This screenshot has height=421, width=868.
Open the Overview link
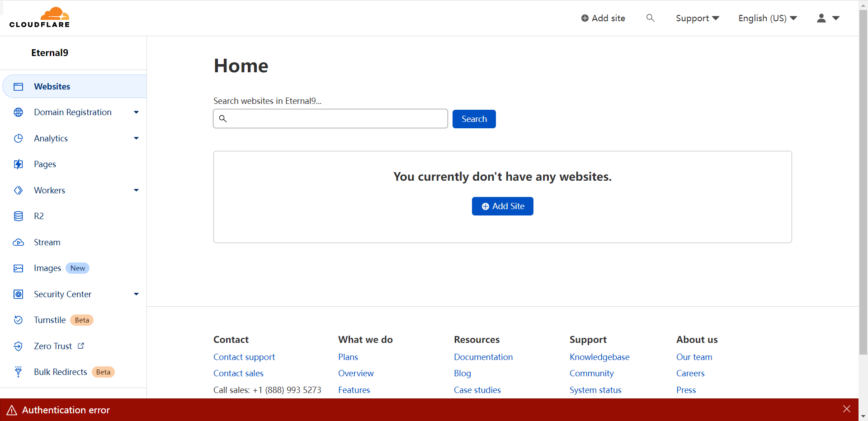(356, 373)
